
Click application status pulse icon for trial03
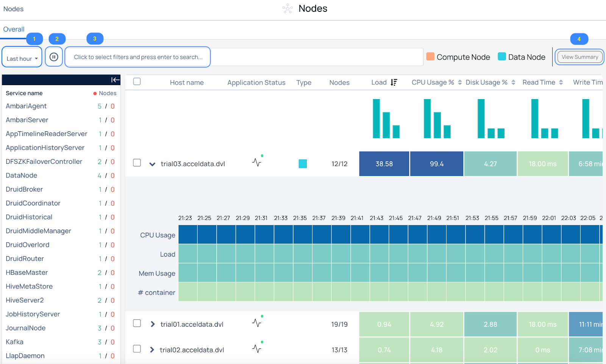pos(257,162)
